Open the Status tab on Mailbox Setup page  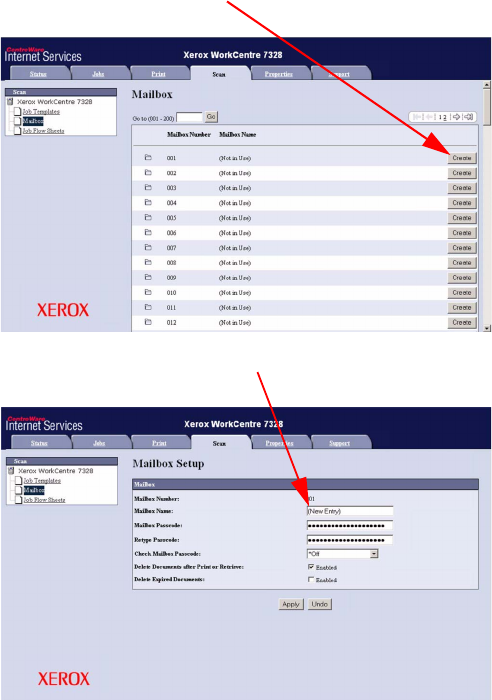39,443
